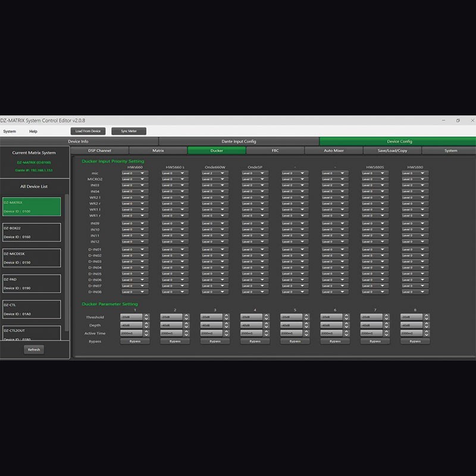This screenshot has width=476, height=476.
Task: Click Threshold stepper arrows for ducker 8
Action: 427,317
